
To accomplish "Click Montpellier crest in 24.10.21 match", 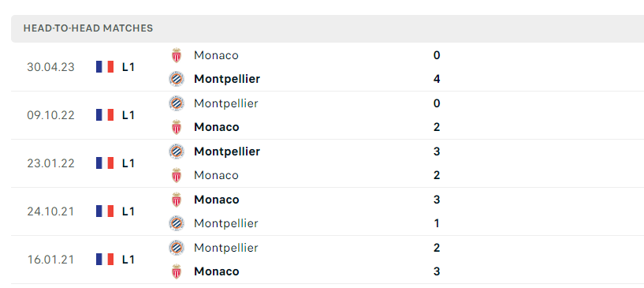I will click(x=177, y=223).
